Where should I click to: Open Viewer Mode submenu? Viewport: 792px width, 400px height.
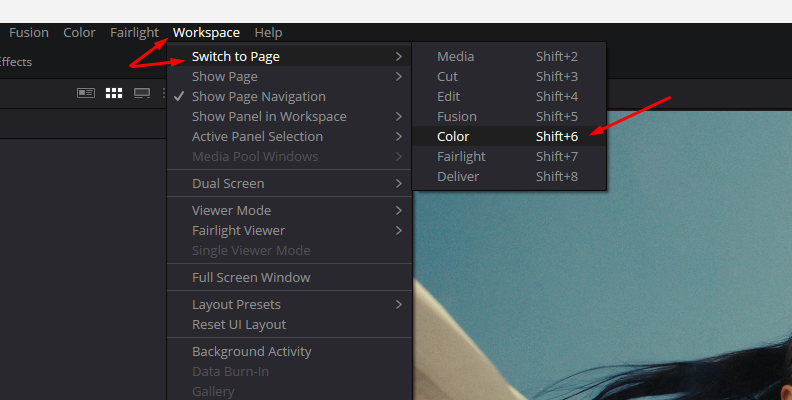coord(289,211)
